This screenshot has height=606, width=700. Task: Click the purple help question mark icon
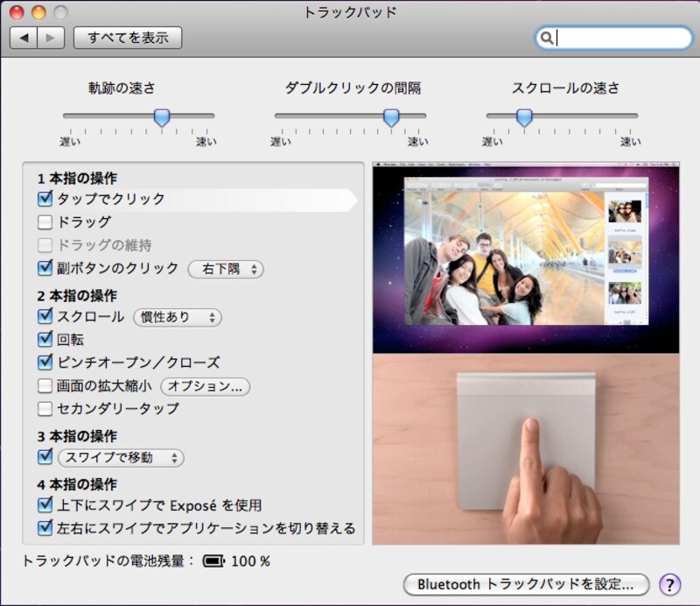[x=670, y=585]
